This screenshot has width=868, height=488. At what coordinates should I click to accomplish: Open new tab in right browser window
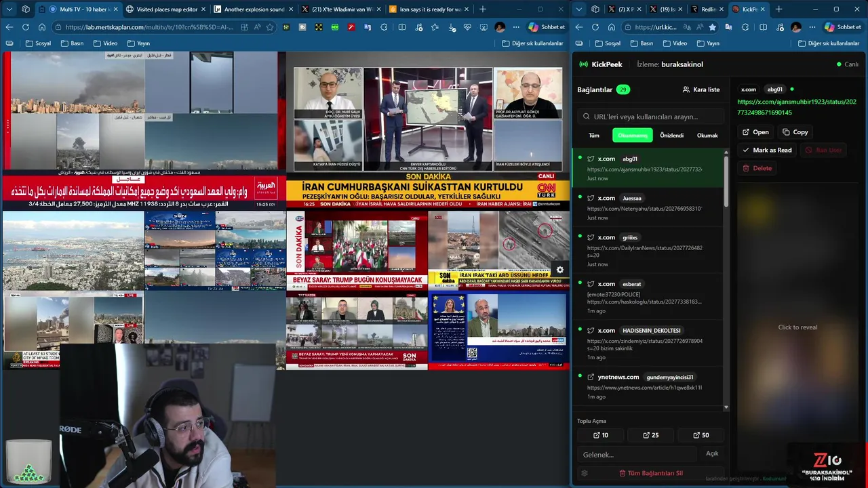coord(778,9)
